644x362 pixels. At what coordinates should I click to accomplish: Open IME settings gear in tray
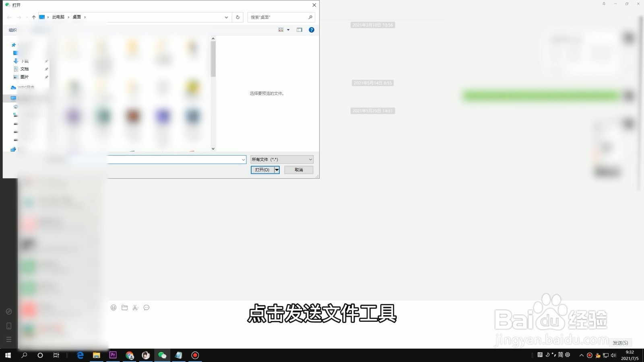pos(568,355)
